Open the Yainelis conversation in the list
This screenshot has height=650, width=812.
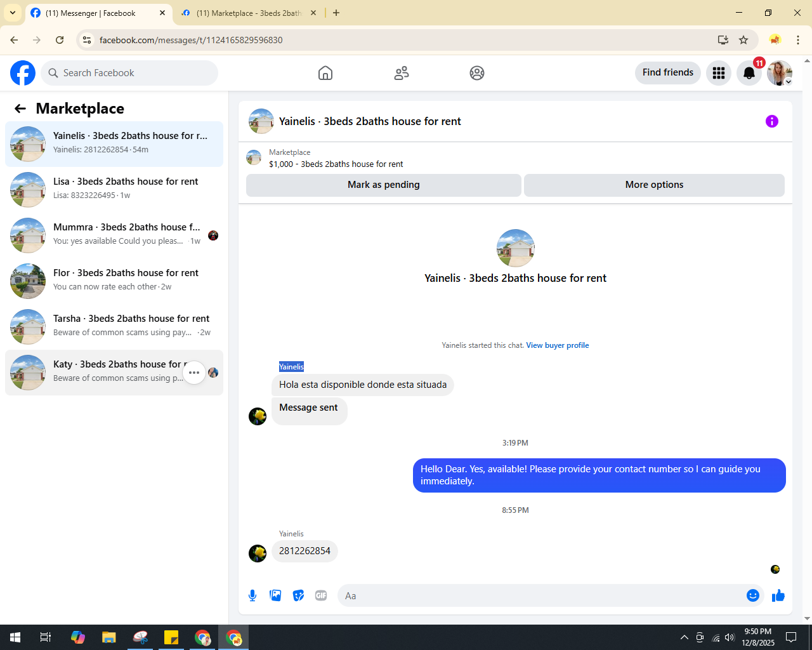114,144
